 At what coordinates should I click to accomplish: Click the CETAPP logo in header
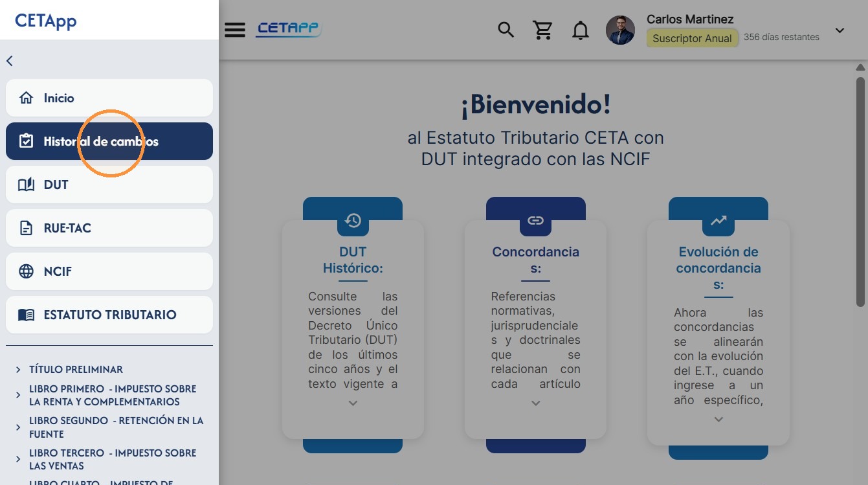(x=289, y=29)
